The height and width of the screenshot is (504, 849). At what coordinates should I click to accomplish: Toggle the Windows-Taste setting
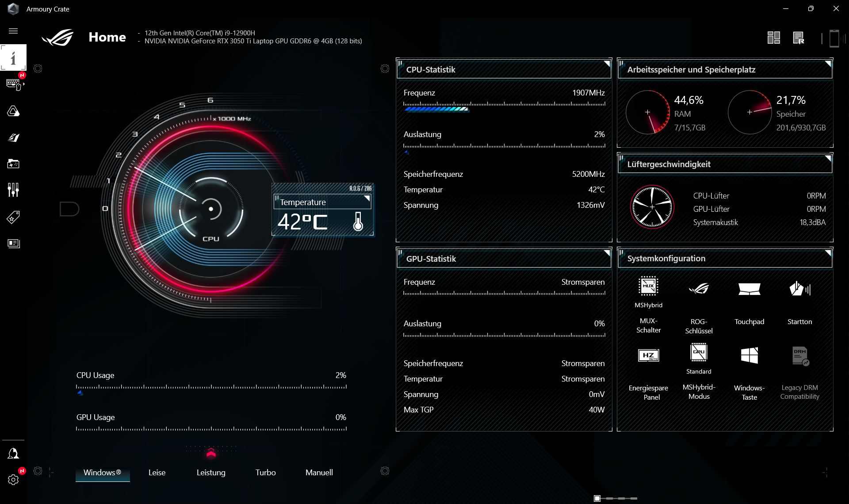point(749,355)
